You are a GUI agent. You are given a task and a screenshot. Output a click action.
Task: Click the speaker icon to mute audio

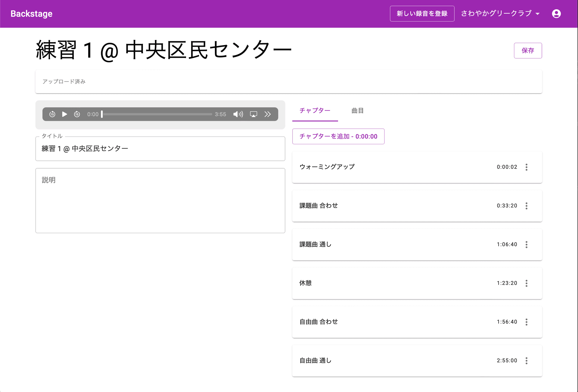(238, 114)
